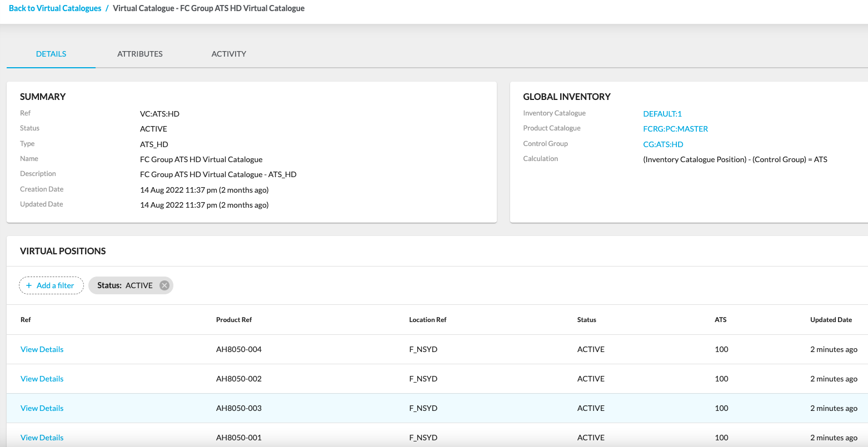Click summary Type value ATS_HD

(x=154, y=144)
